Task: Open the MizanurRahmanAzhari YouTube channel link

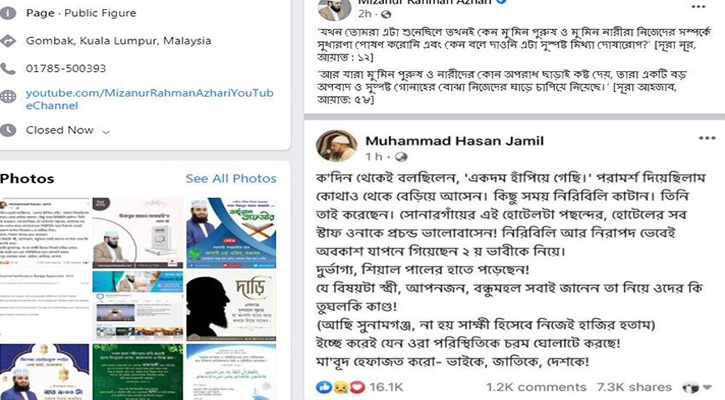Action: click(149, 99)
